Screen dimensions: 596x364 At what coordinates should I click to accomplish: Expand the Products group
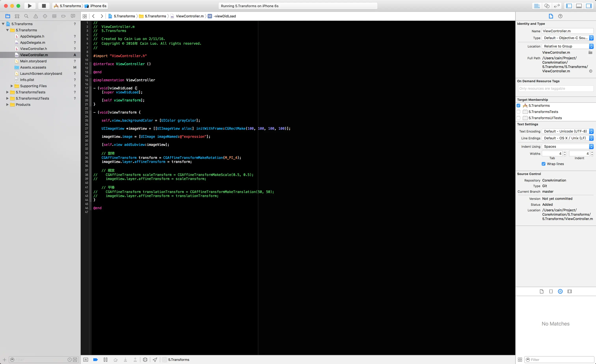[7, 105]
